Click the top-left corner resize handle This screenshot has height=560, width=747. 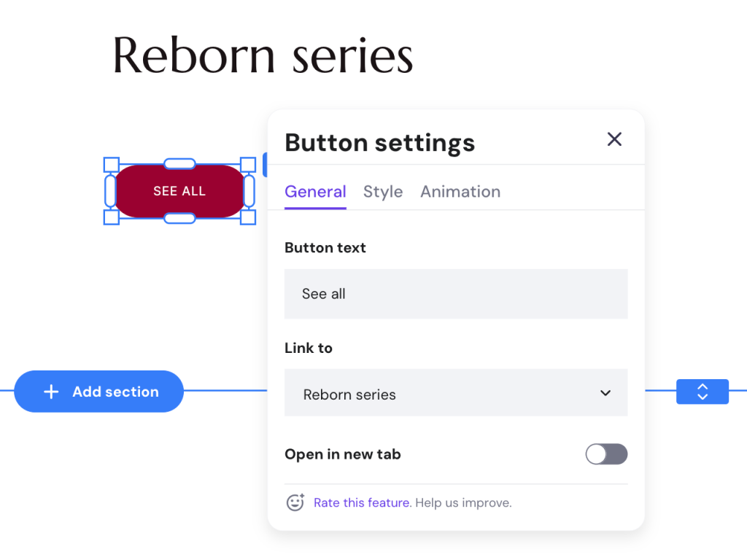click(x=112, y=165)
